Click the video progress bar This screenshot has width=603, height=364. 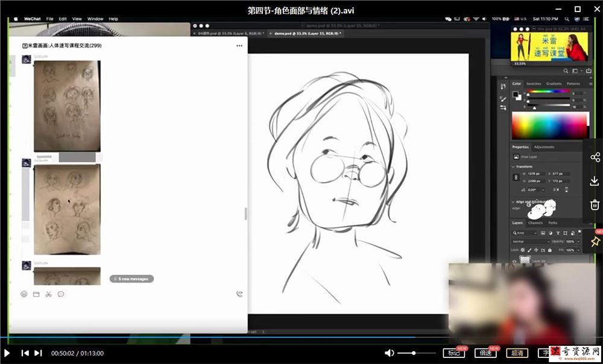click(301, 337)
